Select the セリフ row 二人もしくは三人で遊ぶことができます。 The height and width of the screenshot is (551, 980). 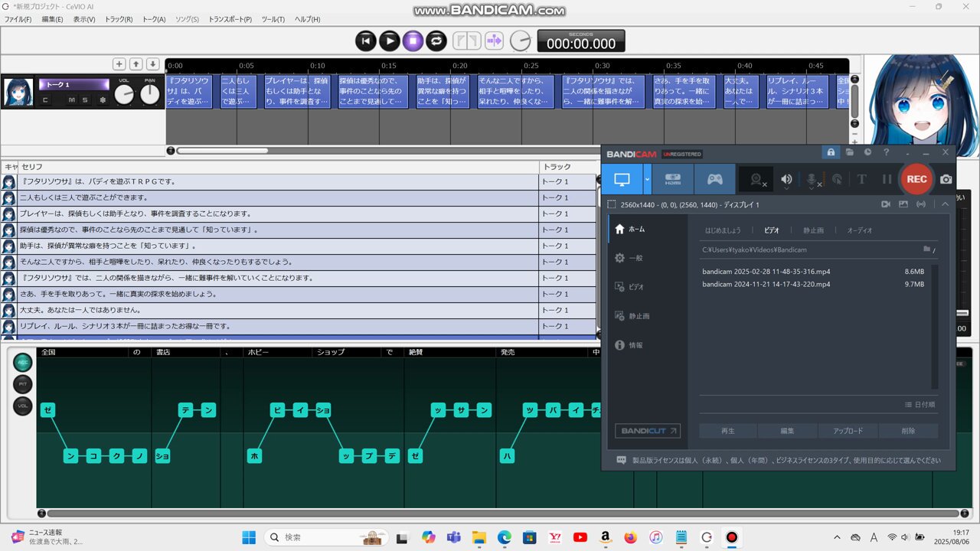tap(278, 197)
